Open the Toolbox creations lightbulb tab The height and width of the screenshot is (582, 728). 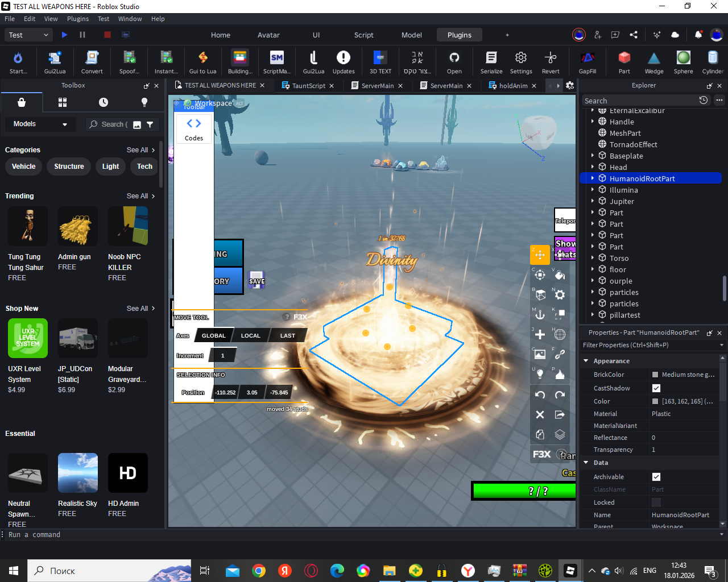click(x=144, y=102)
